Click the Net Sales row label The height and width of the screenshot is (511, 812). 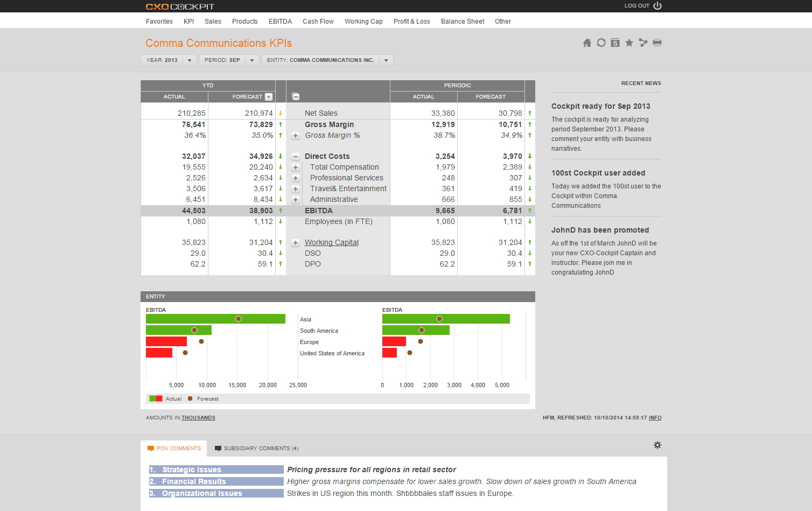click(321, 113)
